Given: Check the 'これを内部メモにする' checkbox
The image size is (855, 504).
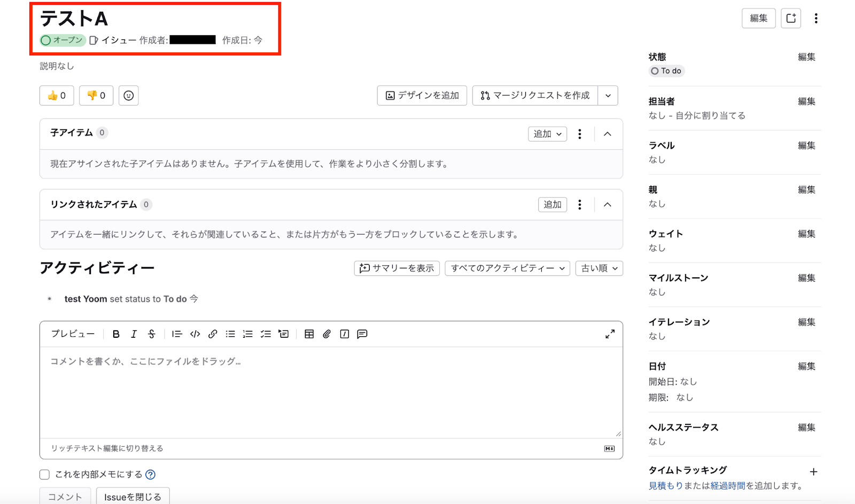Looking at the screenshot, I should 44,475.
